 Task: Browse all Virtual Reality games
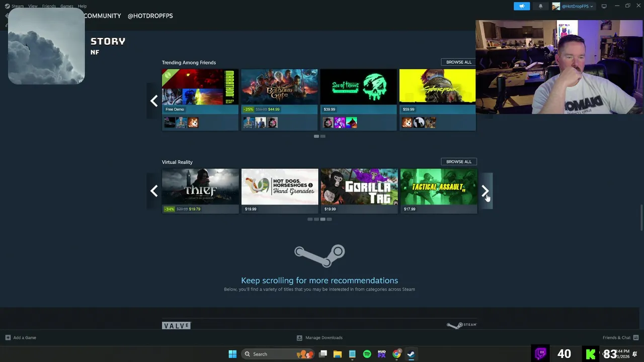pyautogui.click(x=459, y=161)
